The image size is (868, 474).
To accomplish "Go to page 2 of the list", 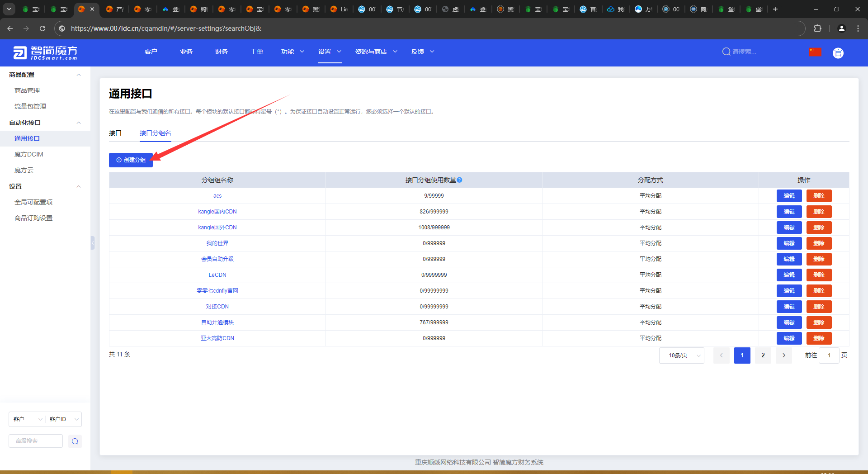I will click(x=763, y=355).
